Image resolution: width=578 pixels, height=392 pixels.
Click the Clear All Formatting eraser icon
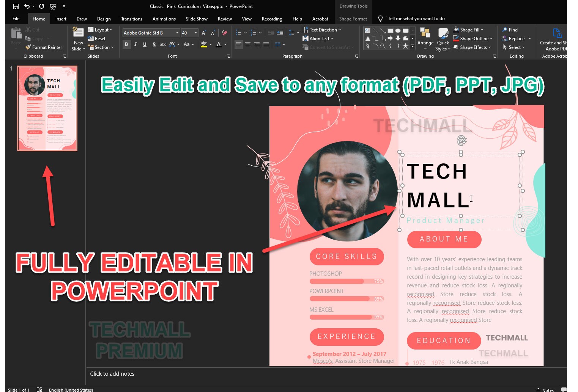tap(224, 33)
